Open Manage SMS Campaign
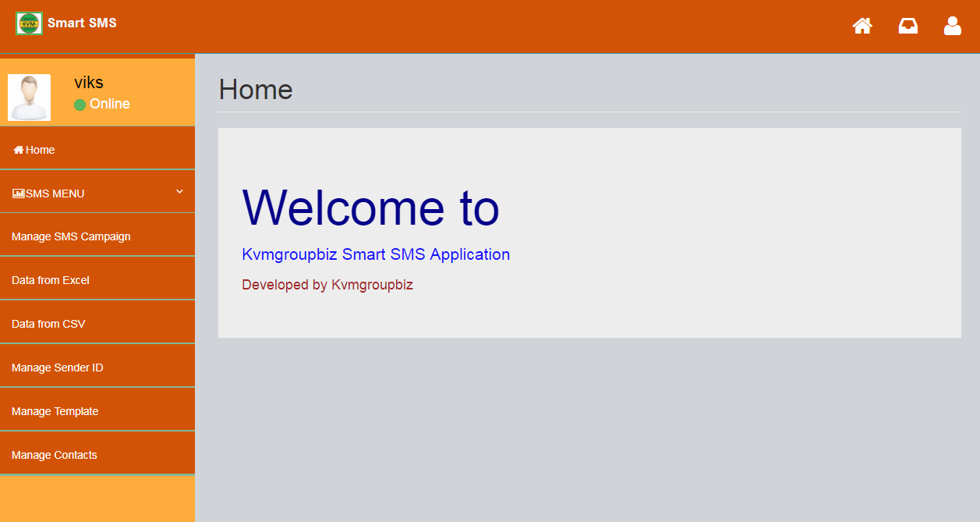Screen dimensions: 980x522 (x=97, y=236)
